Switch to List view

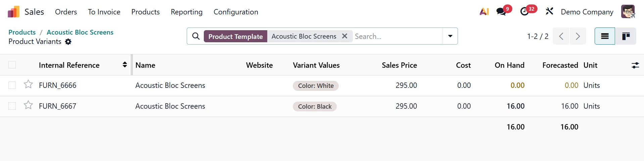coord(605,36)
